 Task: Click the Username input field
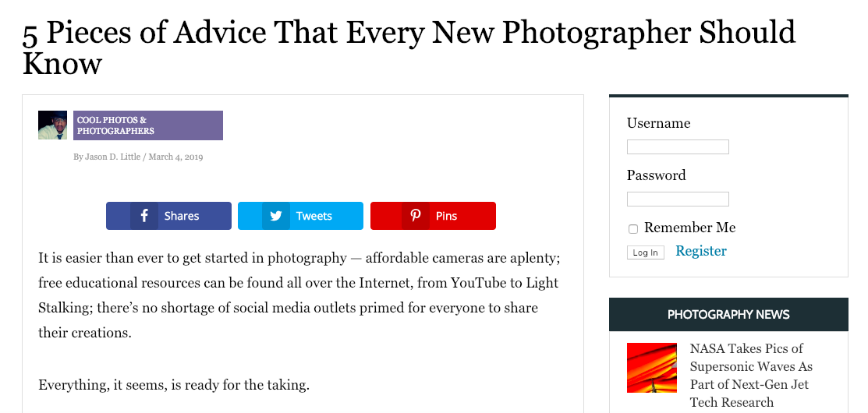(x=678, y=146)
